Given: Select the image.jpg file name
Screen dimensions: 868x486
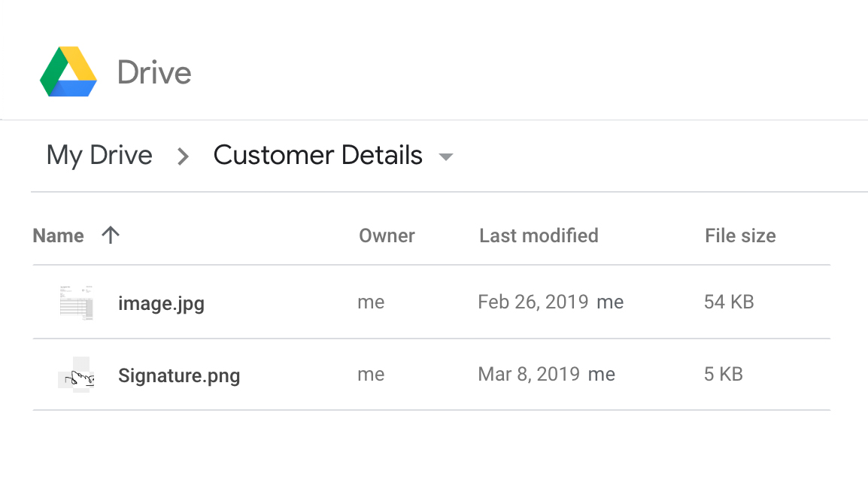Looking at the screenshot, I should tap(161, 303).
